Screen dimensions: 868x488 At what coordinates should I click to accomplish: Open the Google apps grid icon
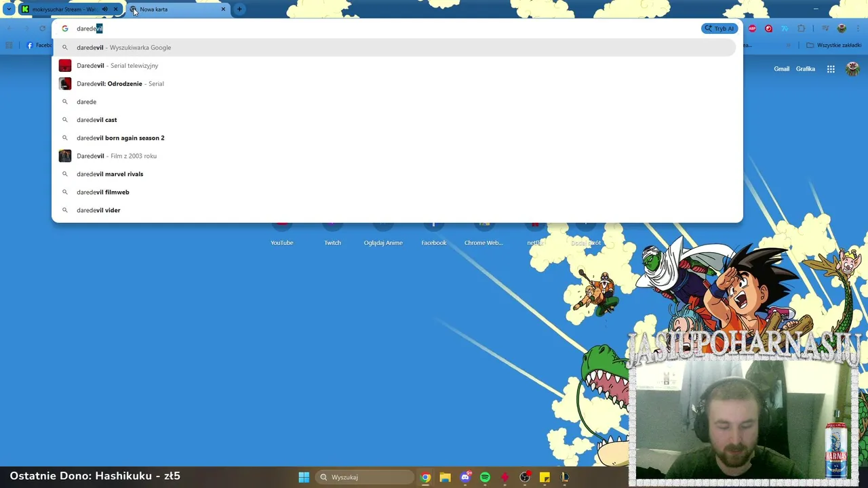(x=831, y=69)
